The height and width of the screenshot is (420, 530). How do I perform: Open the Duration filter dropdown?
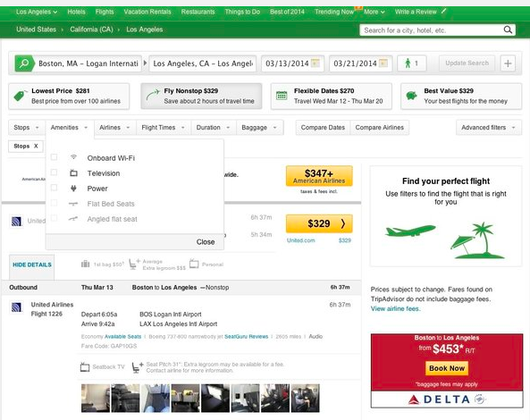[214, 128]
